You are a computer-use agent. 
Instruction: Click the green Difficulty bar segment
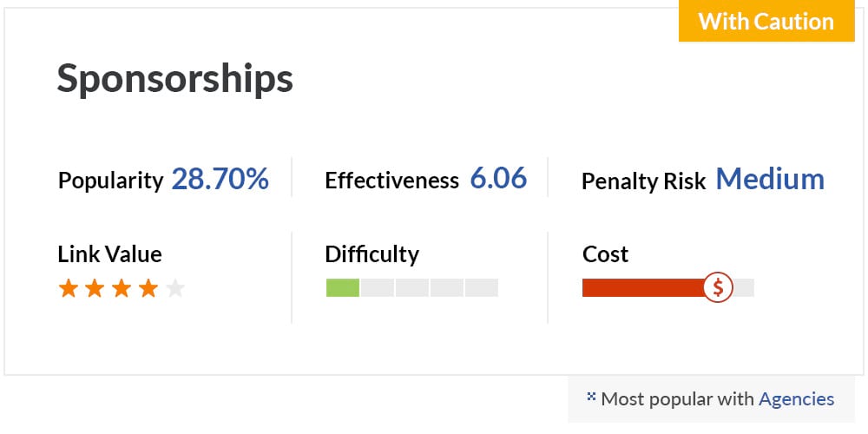[x=343, y=288]
